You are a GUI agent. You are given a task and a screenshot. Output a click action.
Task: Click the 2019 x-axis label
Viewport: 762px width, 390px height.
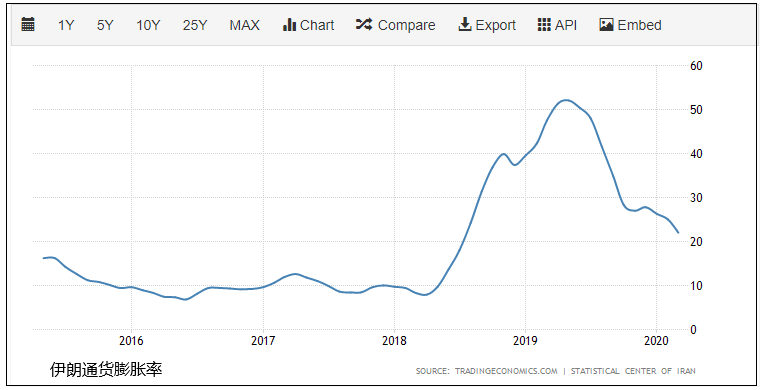525,341
